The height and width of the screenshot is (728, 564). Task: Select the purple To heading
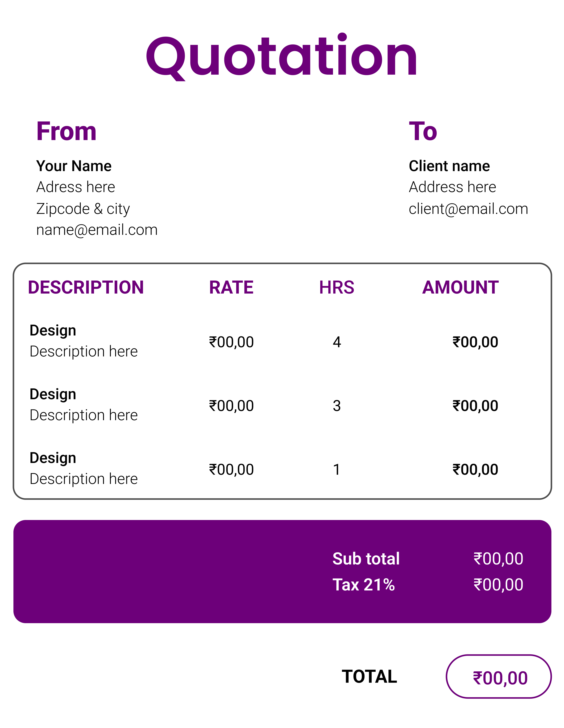(x=423, y=131)
